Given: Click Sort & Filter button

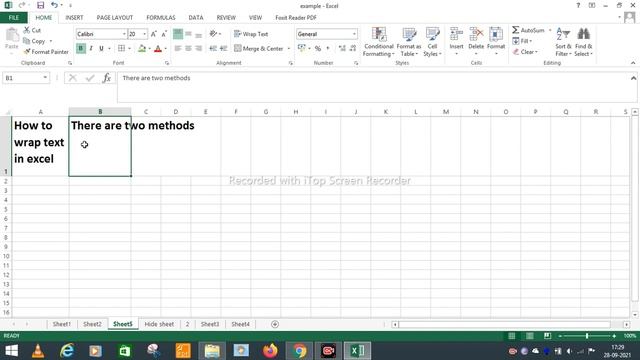Looking at the screenshot, I should (563, 42).
